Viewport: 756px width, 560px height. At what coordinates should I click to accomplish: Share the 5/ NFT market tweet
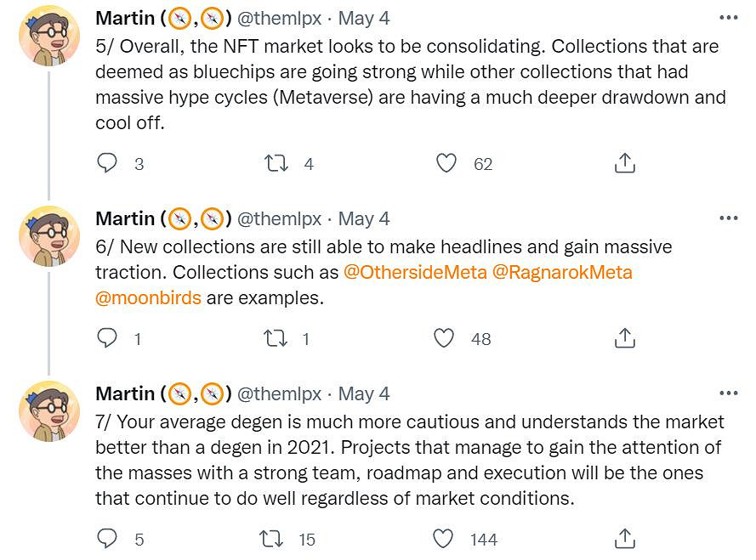coord(625,163)
